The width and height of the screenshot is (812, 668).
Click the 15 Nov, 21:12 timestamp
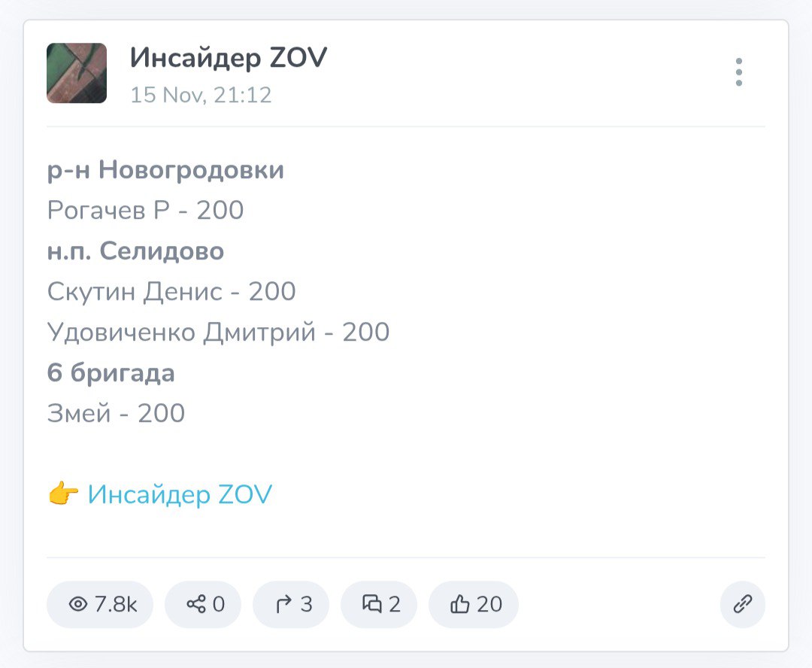201,96
